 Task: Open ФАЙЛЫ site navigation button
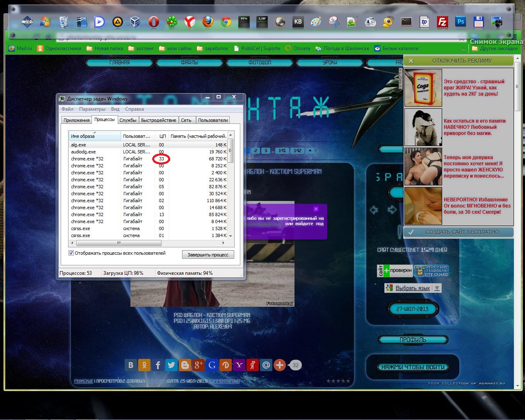[189, 62]
